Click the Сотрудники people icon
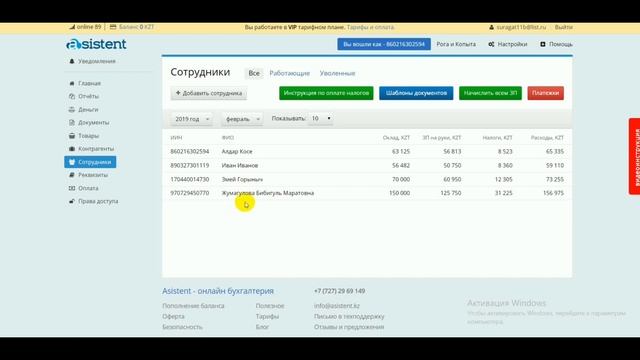Screen dimensions: 640x360 pyautogui.click(x=72, y=162)
